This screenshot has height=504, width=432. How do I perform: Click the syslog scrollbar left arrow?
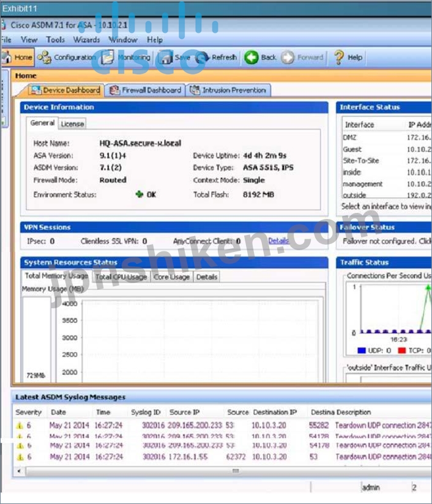pyautogui.click(x=19, y=471)
